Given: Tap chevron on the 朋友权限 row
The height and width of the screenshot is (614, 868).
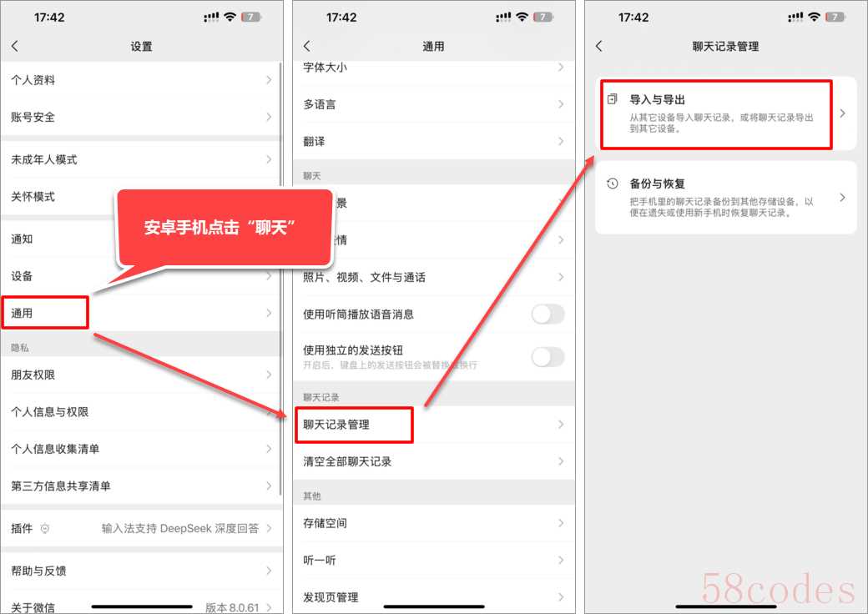Looking at the screenshot, I should click(x=269, y=375).
